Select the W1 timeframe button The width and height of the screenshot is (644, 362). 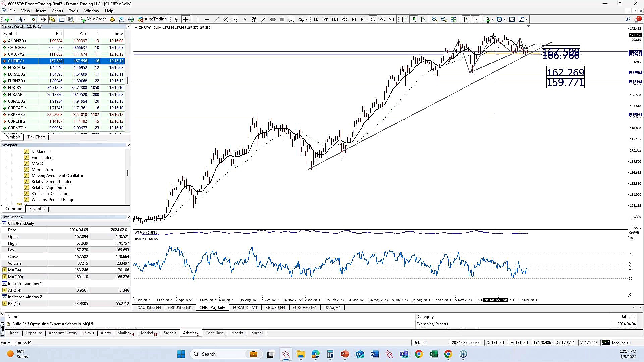tap(382, 19)
